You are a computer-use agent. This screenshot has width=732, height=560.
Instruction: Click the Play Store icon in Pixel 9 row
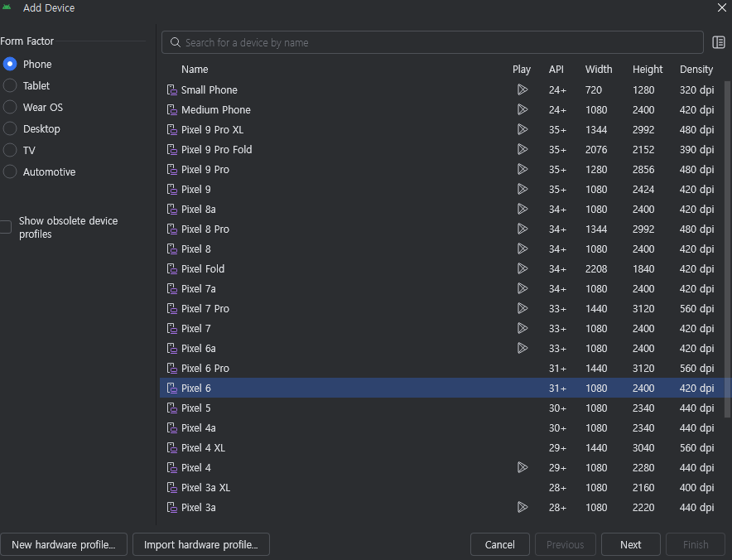523,189
